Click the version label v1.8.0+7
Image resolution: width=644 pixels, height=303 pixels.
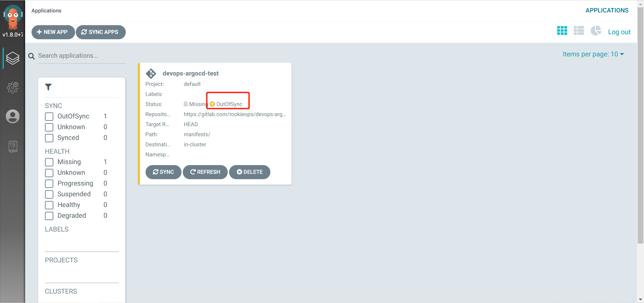(13, 35)
